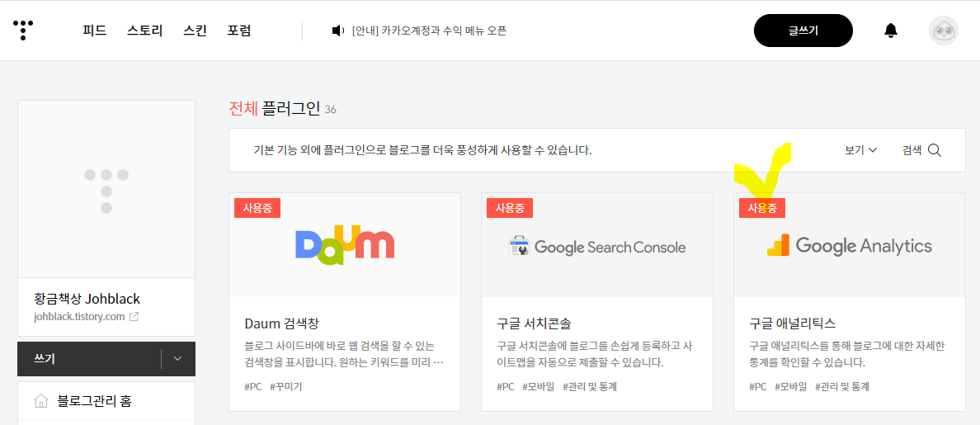Go to 블로그관리 홈
The height and width of the screenshot is (425, 980).
point(94,400)
